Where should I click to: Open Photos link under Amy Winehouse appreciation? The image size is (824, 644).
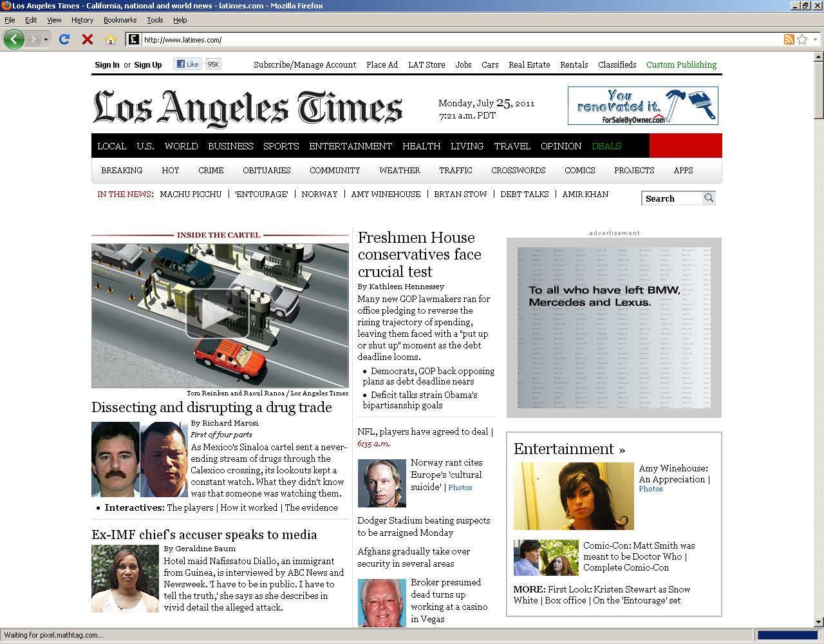coord(651,489)
